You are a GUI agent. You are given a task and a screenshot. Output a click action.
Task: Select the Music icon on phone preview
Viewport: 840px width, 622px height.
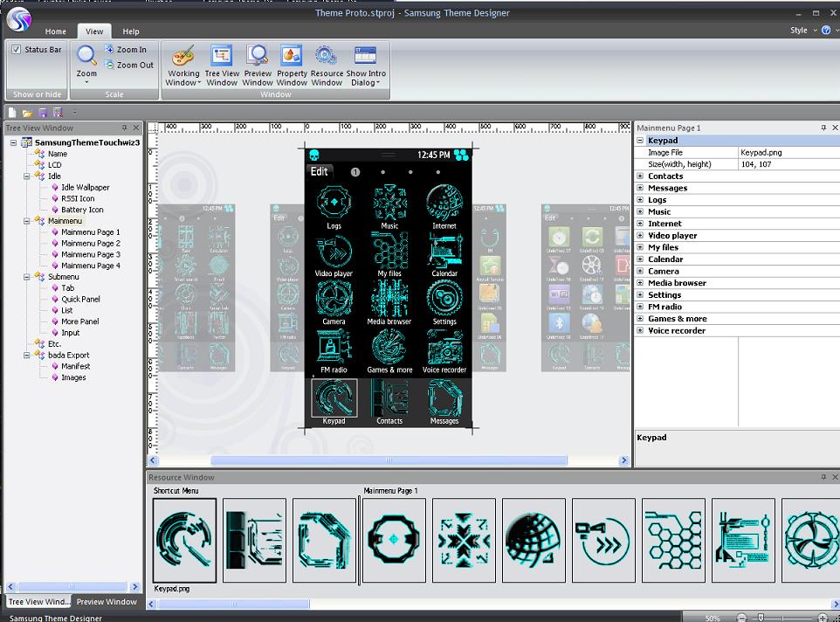click(x=389, y=203)
